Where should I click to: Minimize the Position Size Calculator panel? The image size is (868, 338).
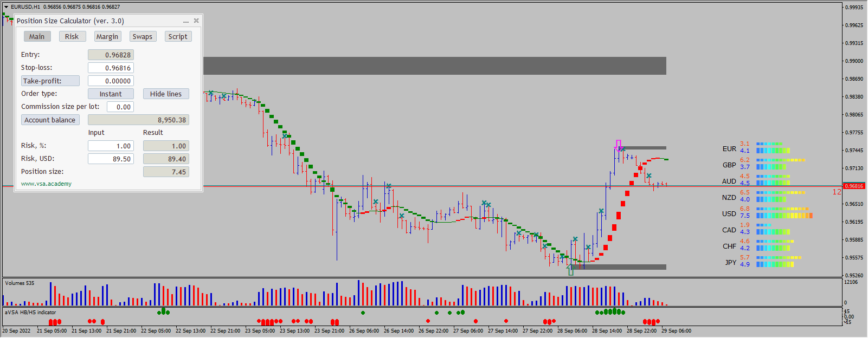(186, 21)
